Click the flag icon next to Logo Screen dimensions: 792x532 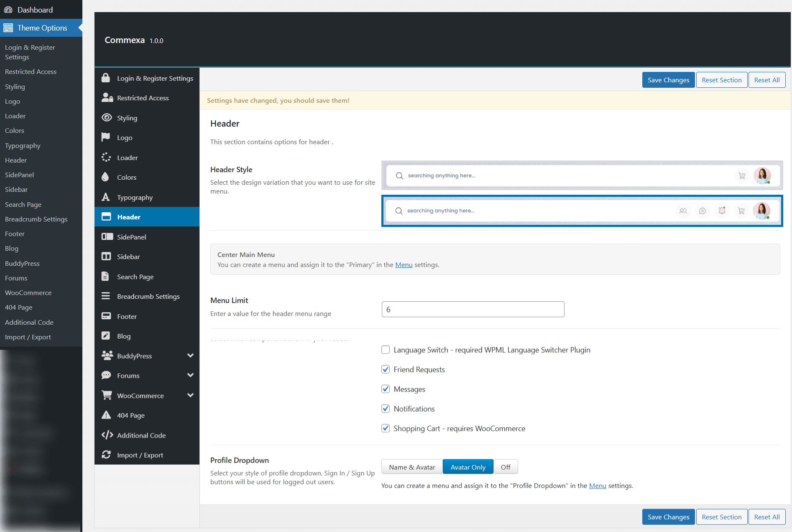[x=106, y=137]
